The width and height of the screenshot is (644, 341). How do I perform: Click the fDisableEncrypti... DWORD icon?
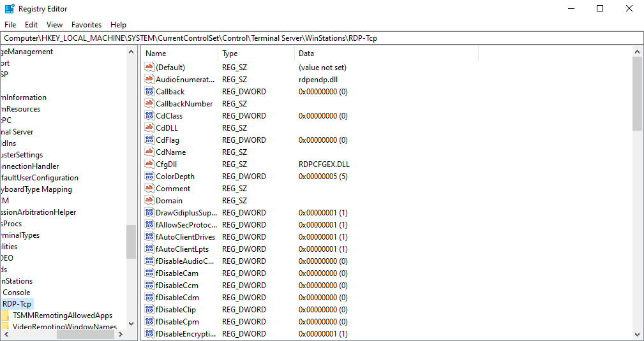tap(149, 333)
